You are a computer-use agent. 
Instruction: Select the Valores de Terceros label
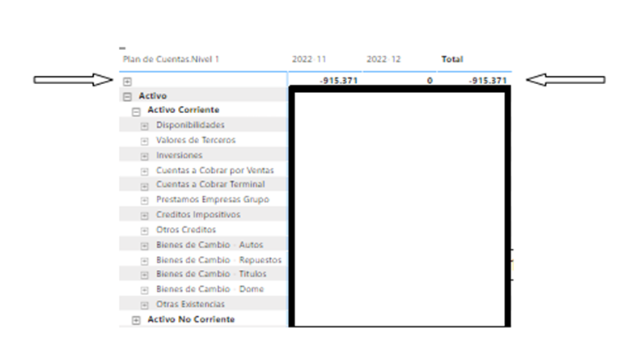[196, 141]
